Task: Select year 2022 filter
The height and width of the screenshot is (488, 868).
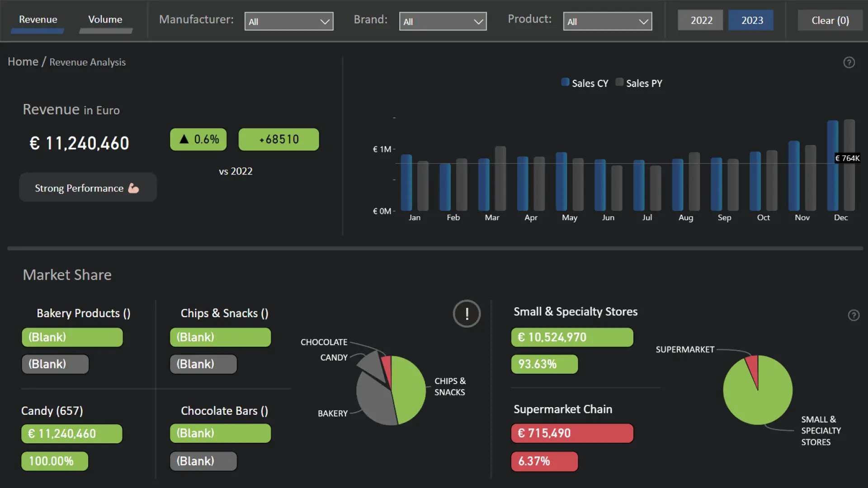Action: [701, 20]
